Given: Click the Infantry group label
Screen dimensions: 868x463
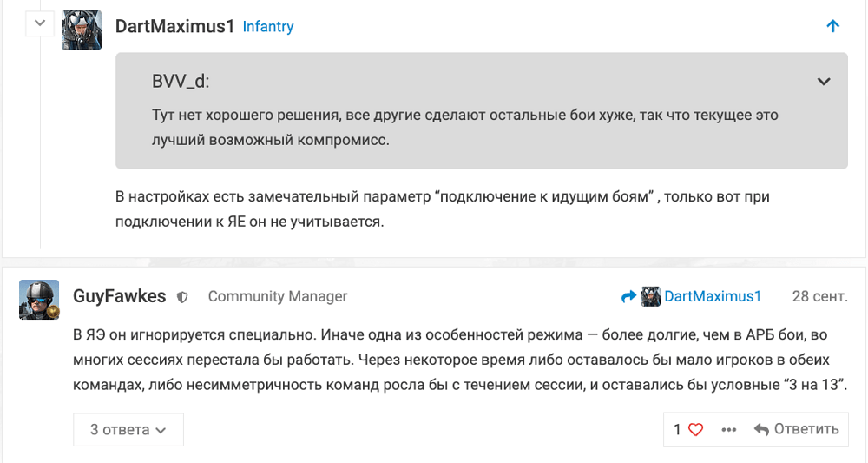Looking at the screenshot, I should tap(268, 27).
